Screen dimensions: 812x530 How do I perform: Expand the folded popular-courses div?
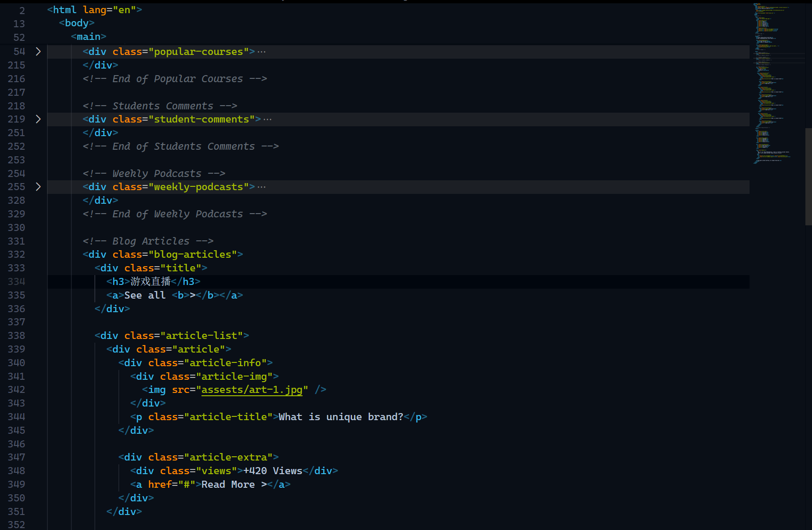(x=39, y=52)
